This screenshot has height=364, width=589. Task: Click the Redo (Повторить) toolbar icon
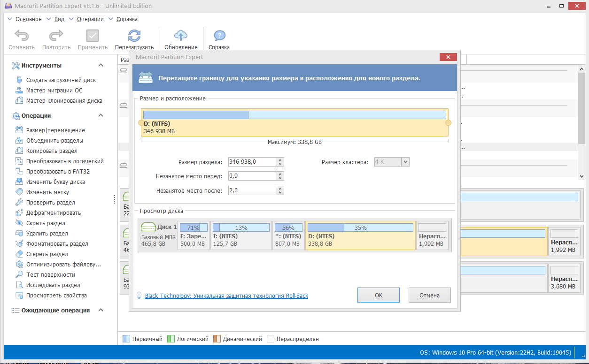56,36
